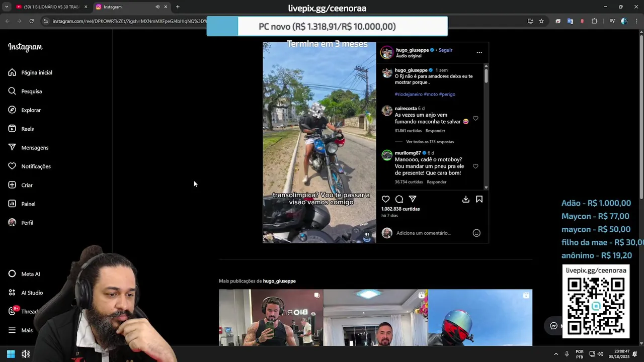Go to Explorar page
644x362 pixels.
click(x=25, y=110)
